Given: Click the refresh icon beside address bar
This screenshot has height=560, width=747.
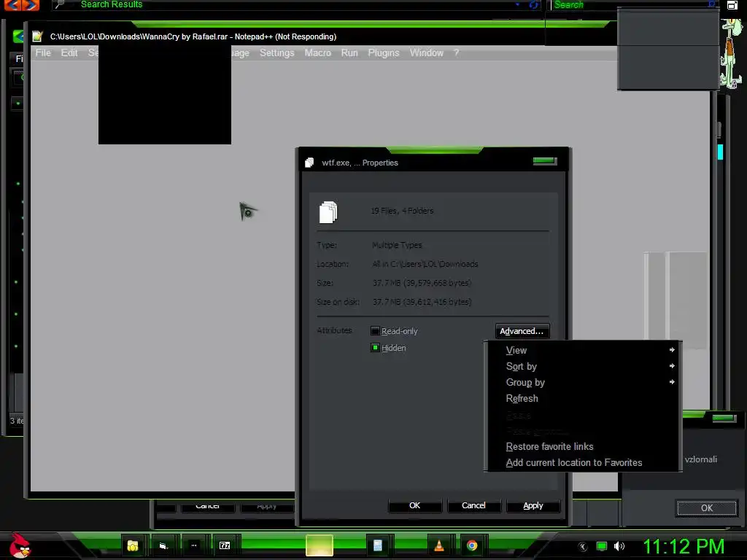Looking at the screenshot, I should [535, 5].
